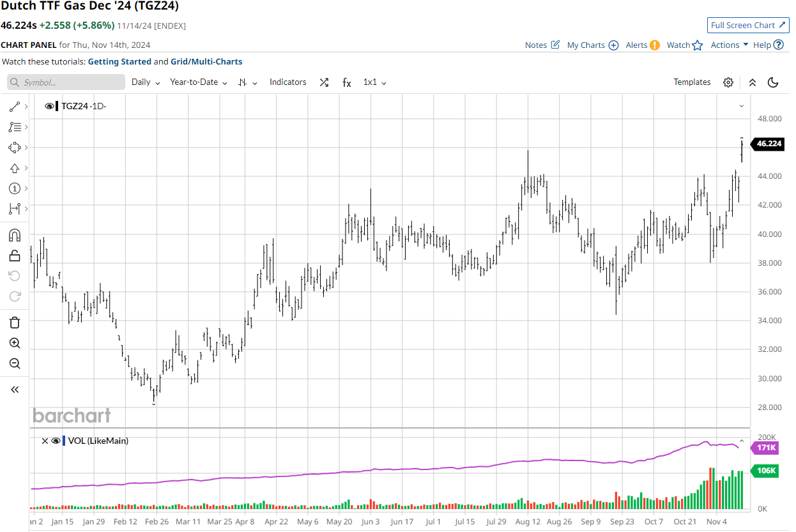Click the compare symbols shuffle icon
Screen dimensions: 796x532
[324, 82]
